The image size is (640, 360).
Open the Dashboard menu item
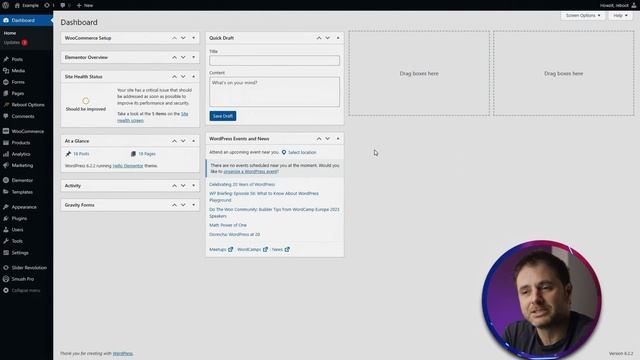(26, 20)
